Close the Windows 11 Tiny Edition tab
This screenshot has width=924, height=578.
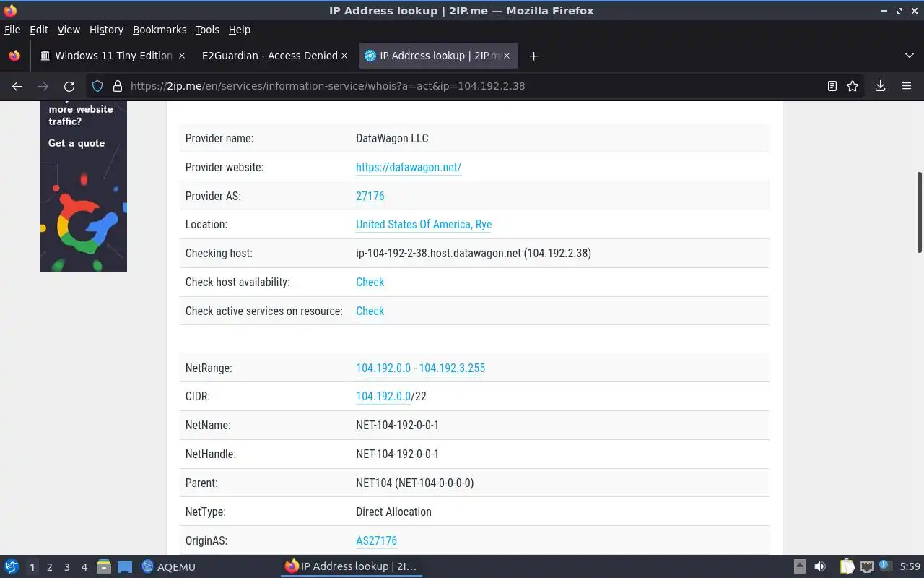[182, 56]
